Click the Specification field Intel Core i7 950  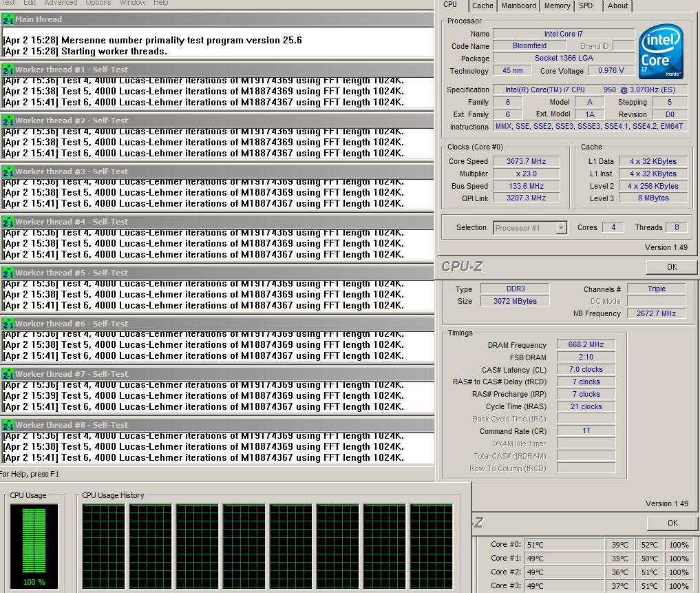pos(590,90)
